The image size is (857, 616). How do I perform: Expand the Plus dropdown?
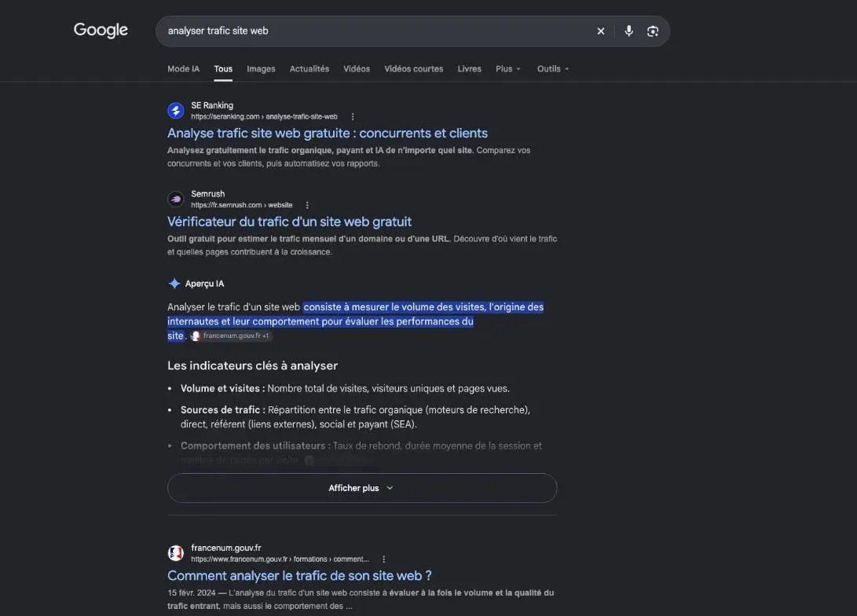click(x=507, y=69)
